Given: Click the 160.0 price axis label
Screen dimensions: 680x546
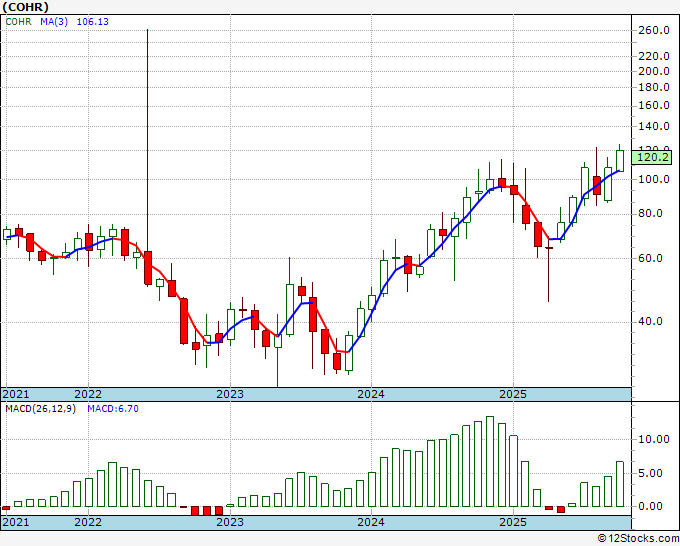Looking at the screenshot, I should pyautogui.click(x=654, y=105).
